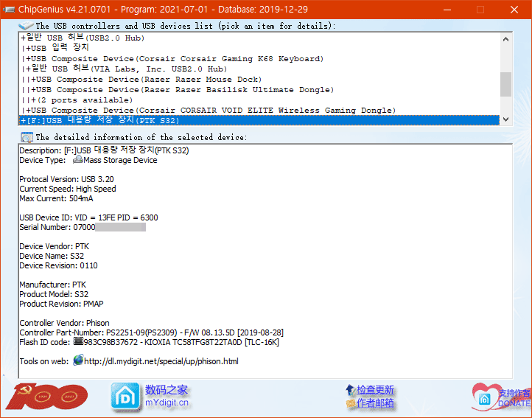532x418 pixels.
Task: Click 'Device Revision: 0110' text
Action: pyautogui.click(x=58, y=265)
